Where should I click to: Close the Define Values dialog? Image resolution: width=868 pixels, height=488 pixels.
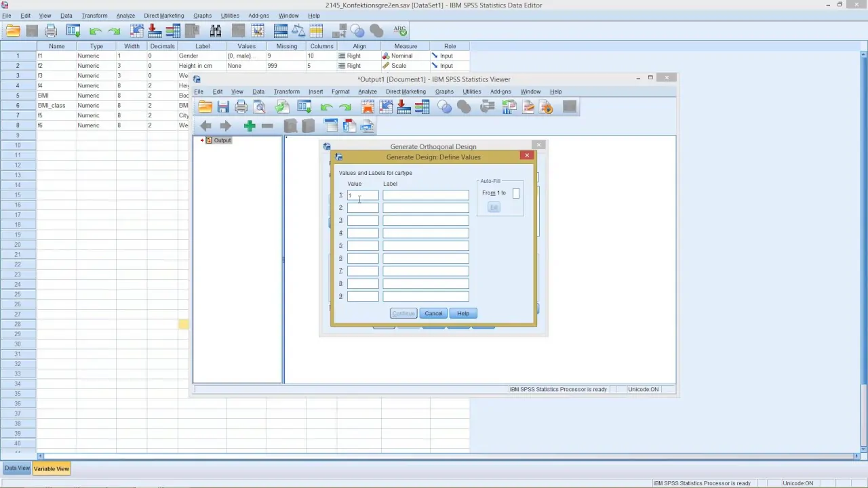[x=527, y=156]
